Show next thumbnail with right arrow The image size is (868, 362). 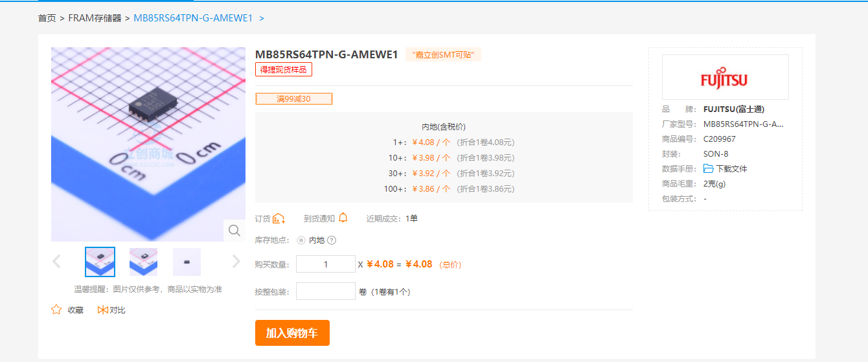[x=236, y=262]
